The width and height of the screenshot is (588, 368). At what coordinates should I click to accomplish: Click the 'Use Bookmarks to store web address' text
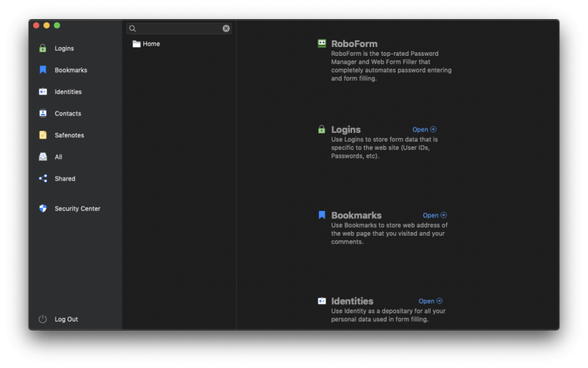390,234
